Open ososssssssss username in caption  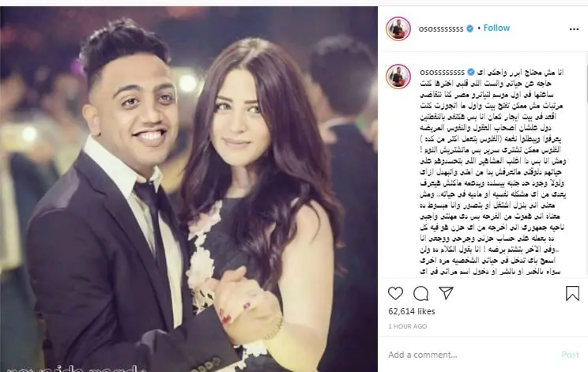coord(442,72)
